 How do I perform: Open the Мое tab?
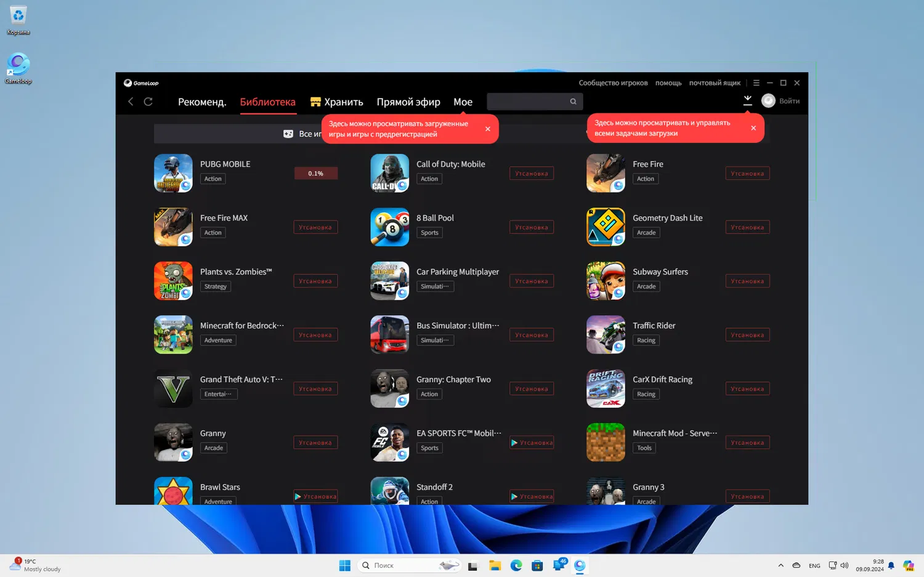click(463, 102)
